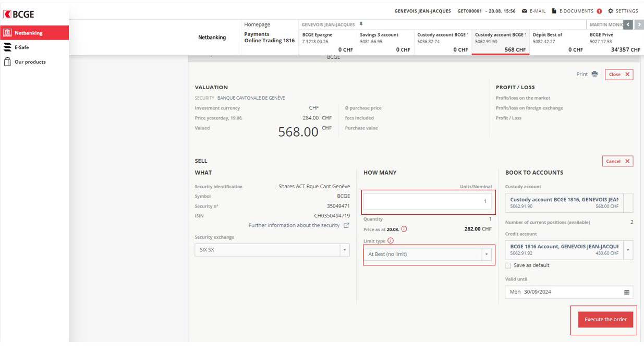Viewport: 644px width, 353px height.
Task: Open Our products section
Action: 30,62
